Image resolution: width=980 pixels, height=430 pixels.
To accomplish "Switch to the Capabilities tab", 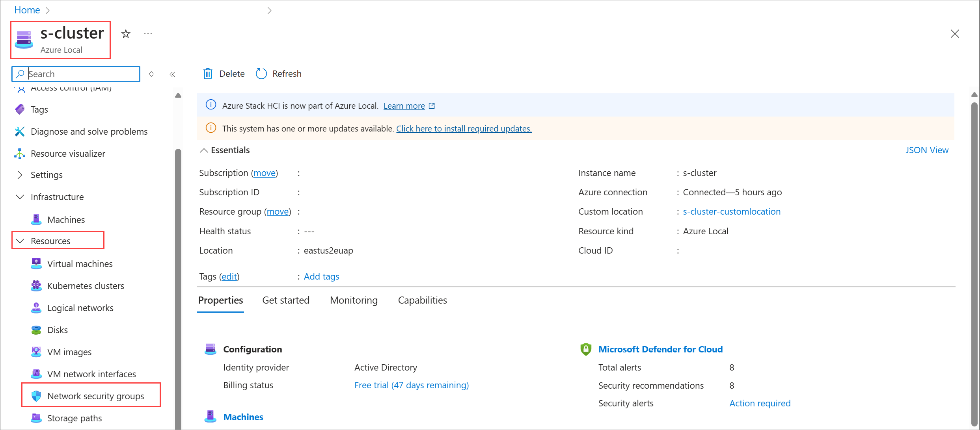I will [422, 300].
